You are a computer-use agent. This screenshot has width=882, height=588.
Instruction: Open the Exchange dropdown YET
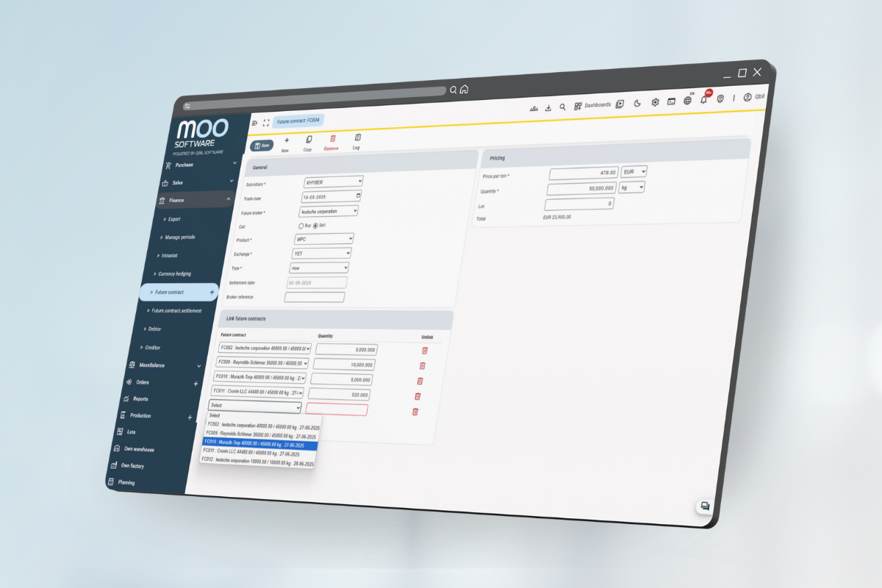321,254
